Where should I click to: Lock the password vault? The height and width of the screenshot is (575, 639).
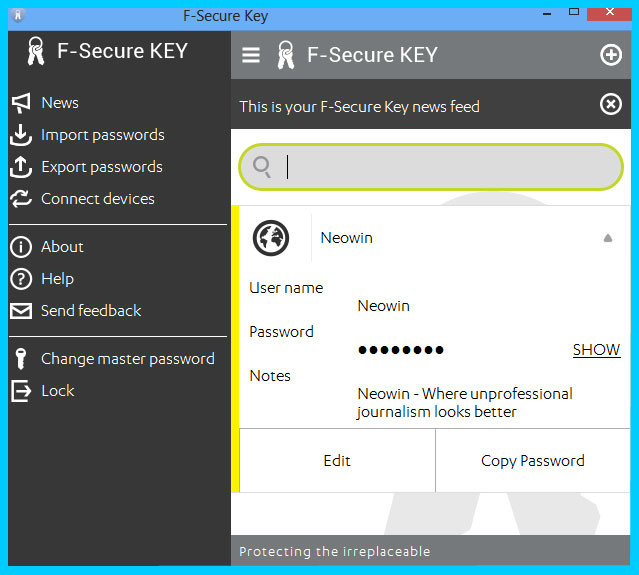(57, 391)
